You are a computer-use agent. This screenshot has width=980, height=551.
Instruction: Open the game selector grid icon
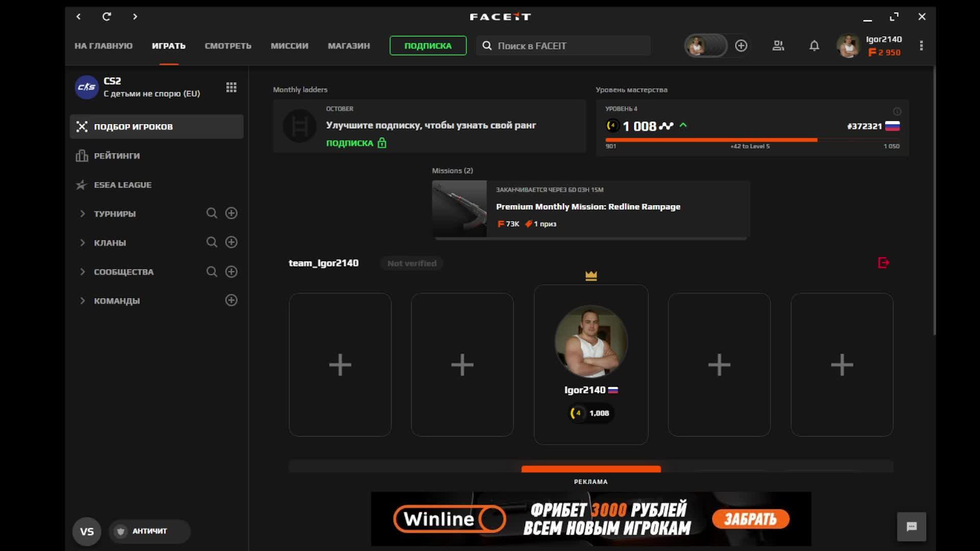(x=231, y=87)
